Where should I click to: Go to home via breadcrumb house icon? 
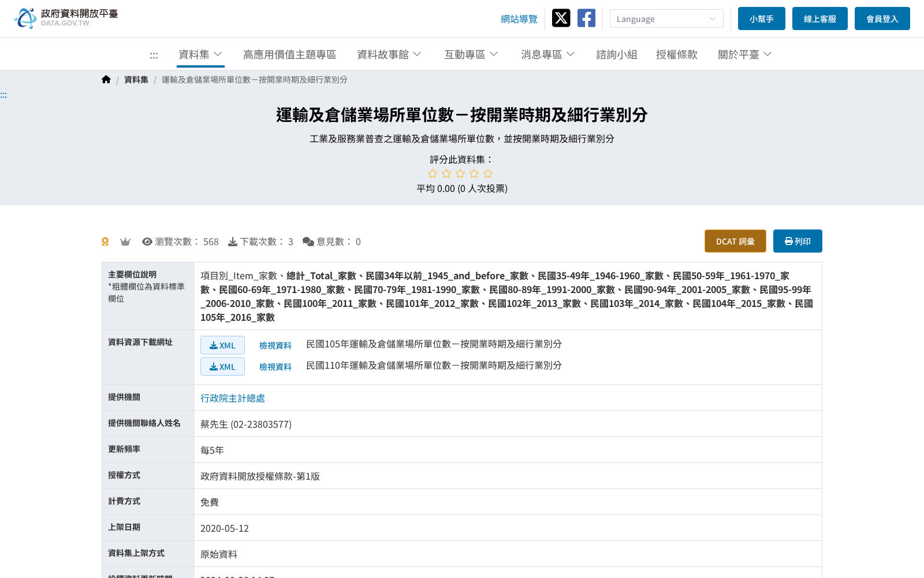106,79
